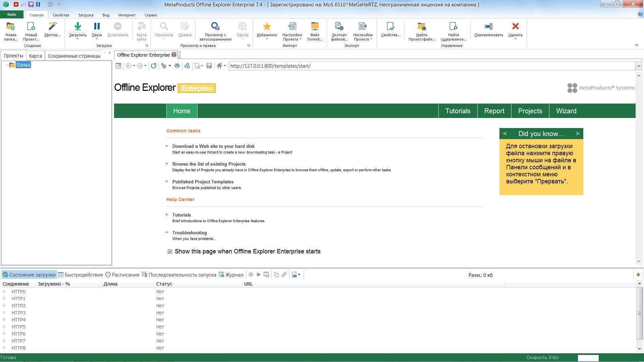Close the Offline Explorer Enterprise browser tab
Image resolution: width=644 pixels, height=362 pixels.
174,55
